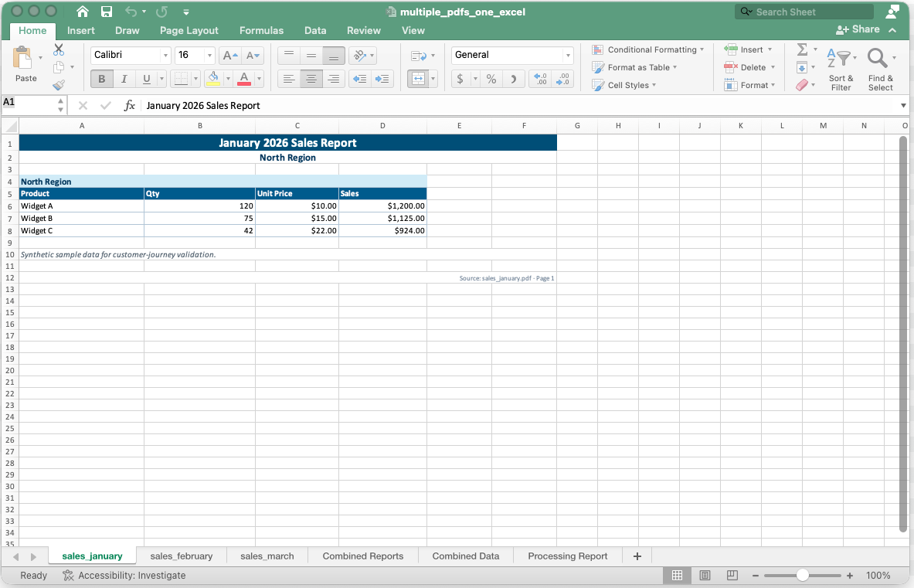Image resolution: width=914 pixels, height=588 pixels.
Task: Open the Borders dropdown arrow
Action: click(196, 79)
